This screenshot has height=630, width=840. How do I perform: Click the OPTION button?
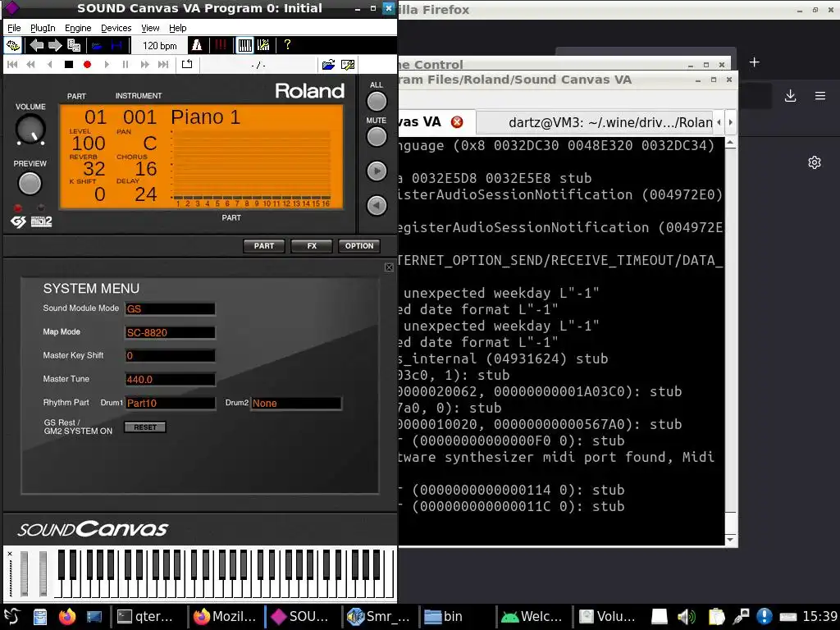359,246
